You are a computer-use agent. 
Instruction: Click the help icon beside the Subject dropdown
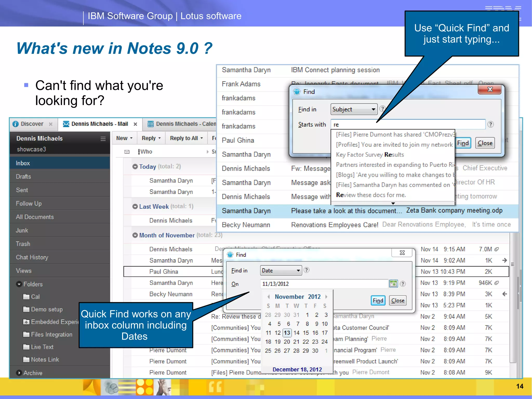382,109
